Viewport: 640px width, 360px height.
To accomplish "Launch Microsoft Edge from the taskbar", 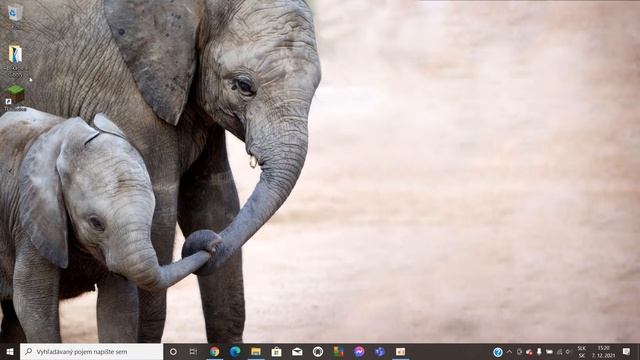I will point(235,351).
